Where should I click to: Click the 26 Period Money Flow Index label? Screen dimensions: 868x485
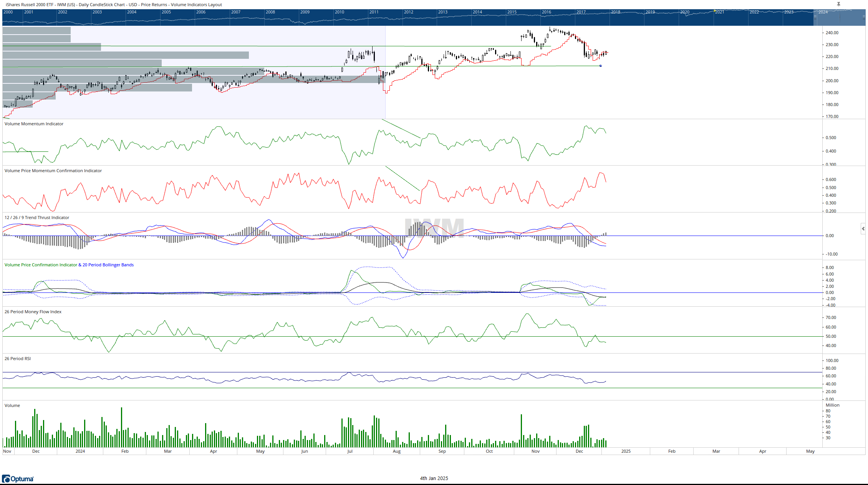tap(33, 312)
